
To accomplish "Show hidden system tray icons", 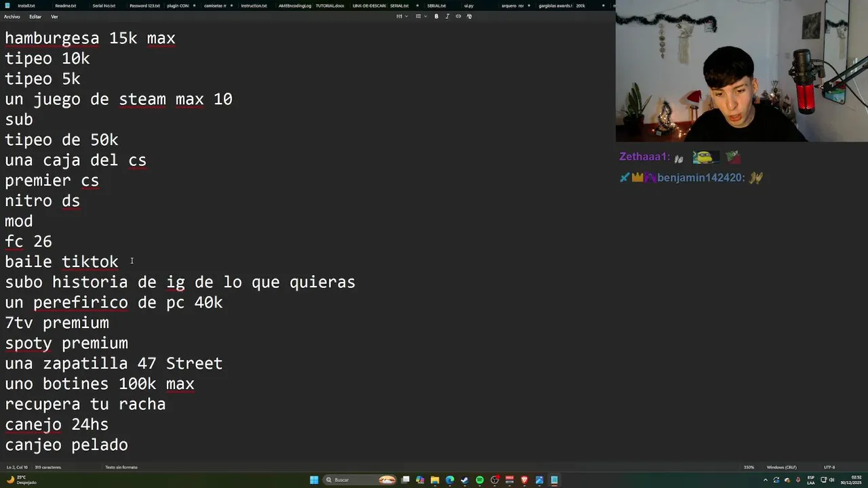I will [766, 480].
